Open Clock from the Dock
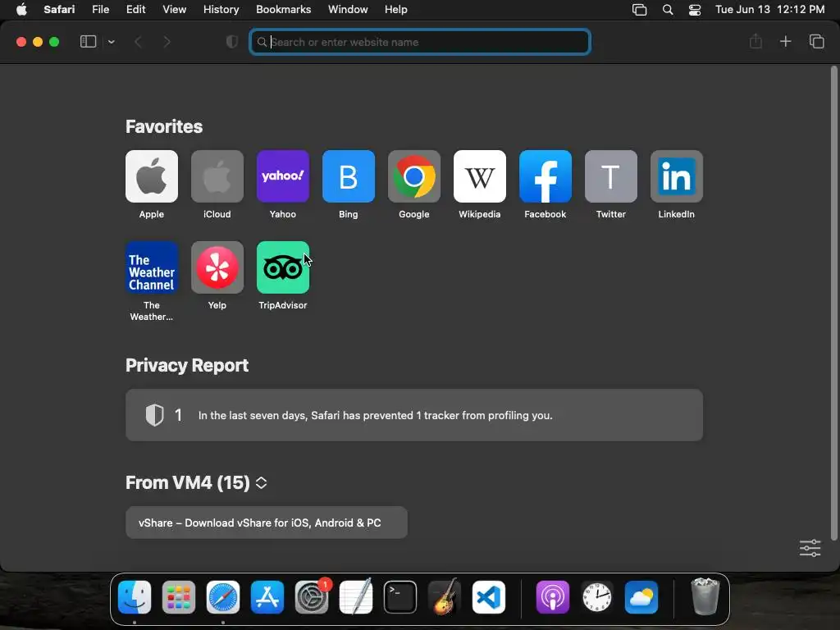Viewport: 840px width, 630px height. pos(597,597)
